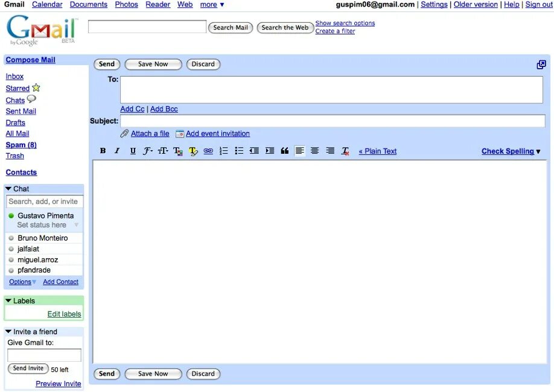
Task: Switch to Plain Text mode
Action: point(378,151)
